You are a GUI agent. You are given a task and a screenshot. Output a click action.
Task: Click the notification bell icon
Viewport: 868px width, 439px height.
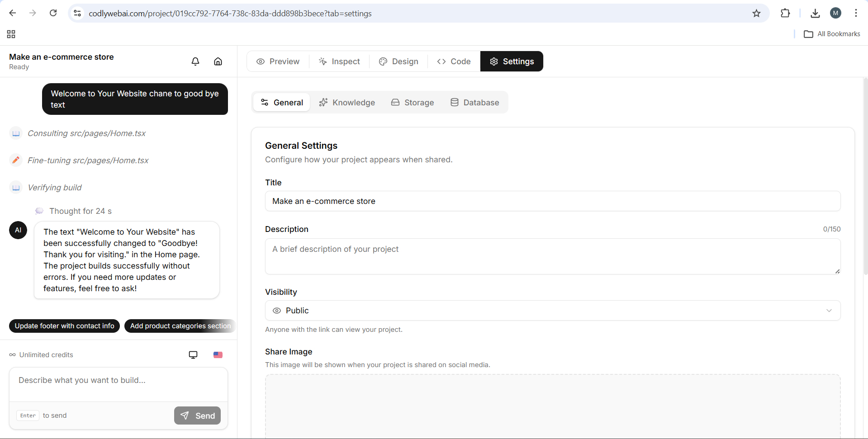coord(195,61)
